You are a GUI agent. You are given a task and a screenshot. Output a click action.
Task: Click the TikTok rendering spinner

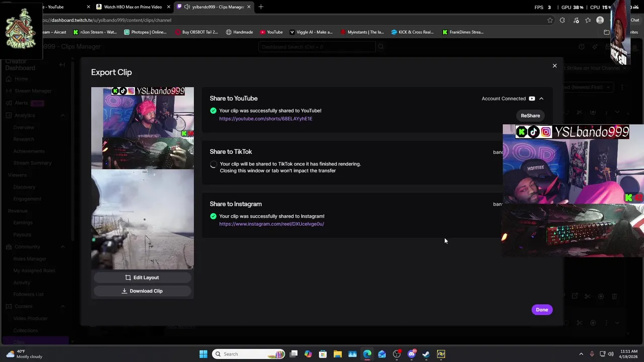pos(213,164)
